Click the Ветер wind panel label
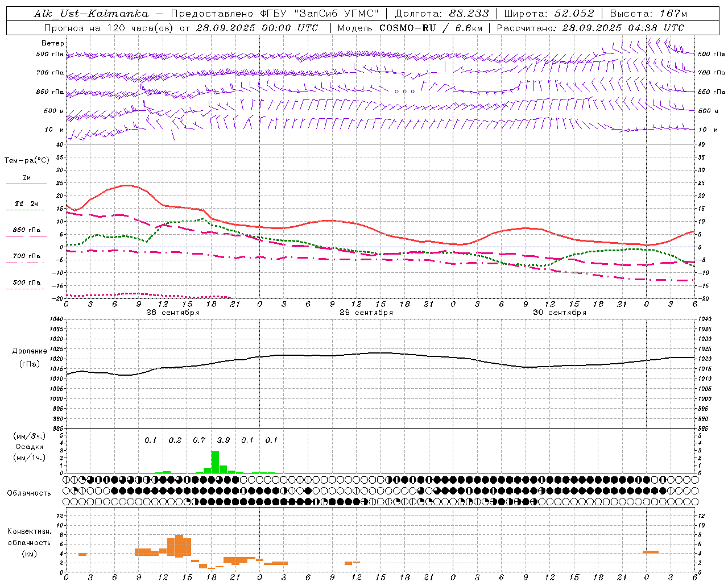The width and height of the screenshot is (728, 582). [x=53, y=43]
